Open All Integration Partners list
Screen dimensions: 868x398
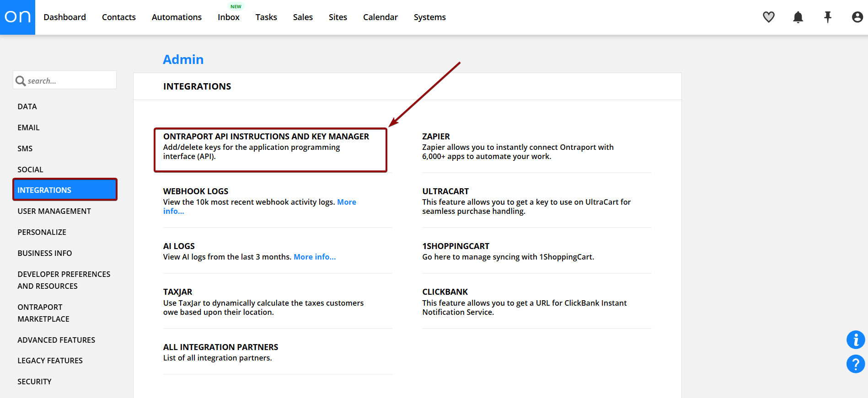220,347
